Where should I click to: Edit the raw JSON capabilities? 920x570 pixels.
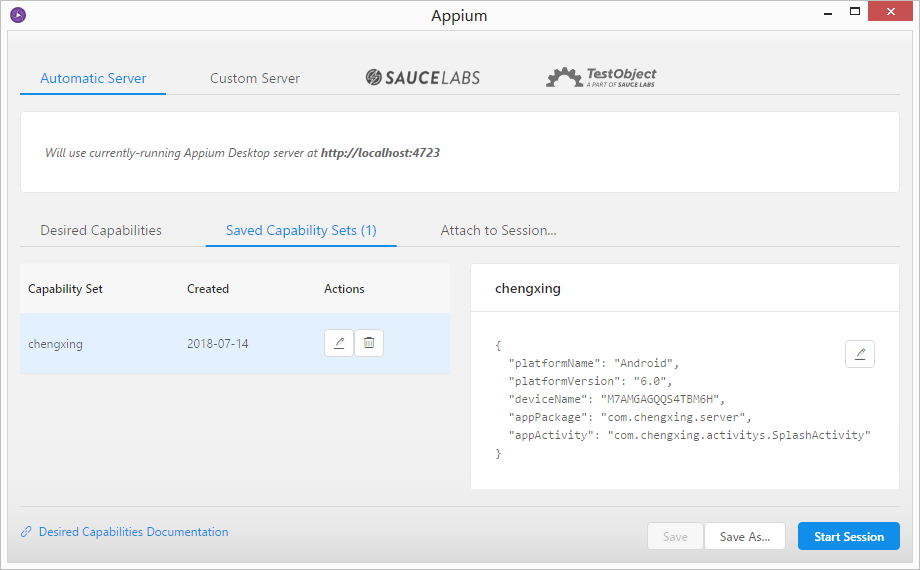tap(860, 354)
